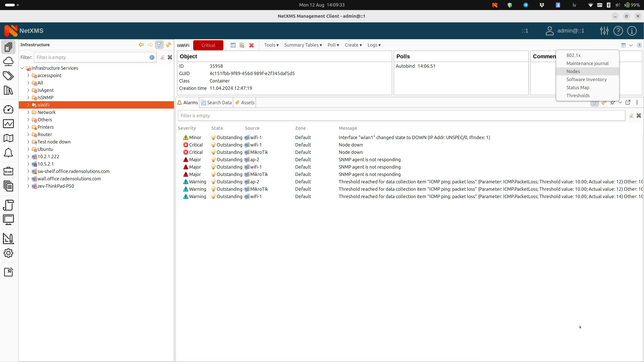Open the Pinboard icon at sidebar bottom

[9, 272]
